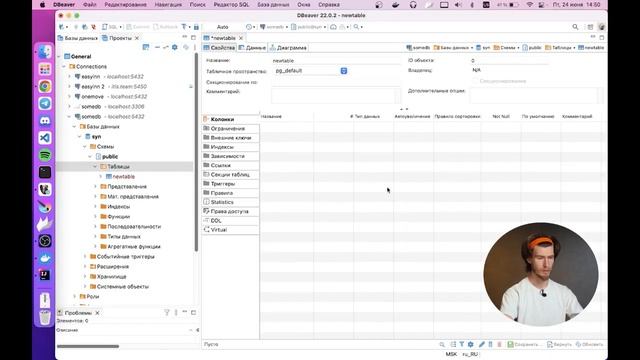Close the Проблемы panel tab
This screenshot has width=640, height=360.
97,313
